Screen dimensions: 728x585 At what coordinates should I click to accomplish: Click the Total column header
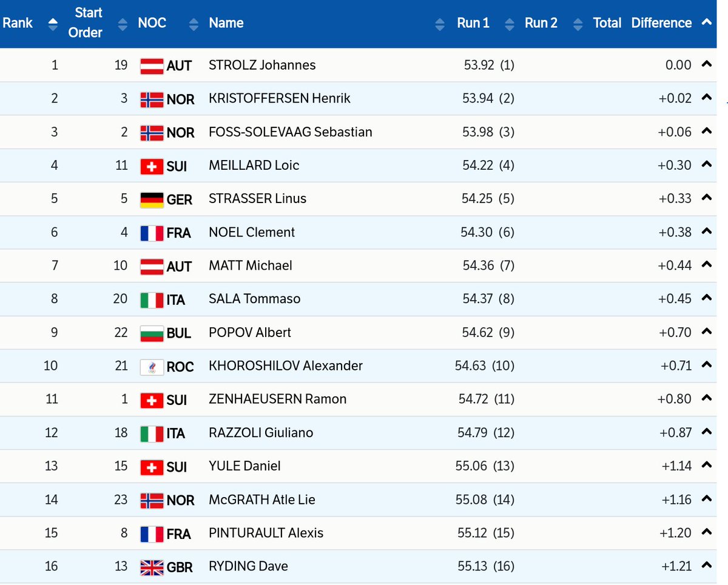pyautogui.click(x=607, y=23)
